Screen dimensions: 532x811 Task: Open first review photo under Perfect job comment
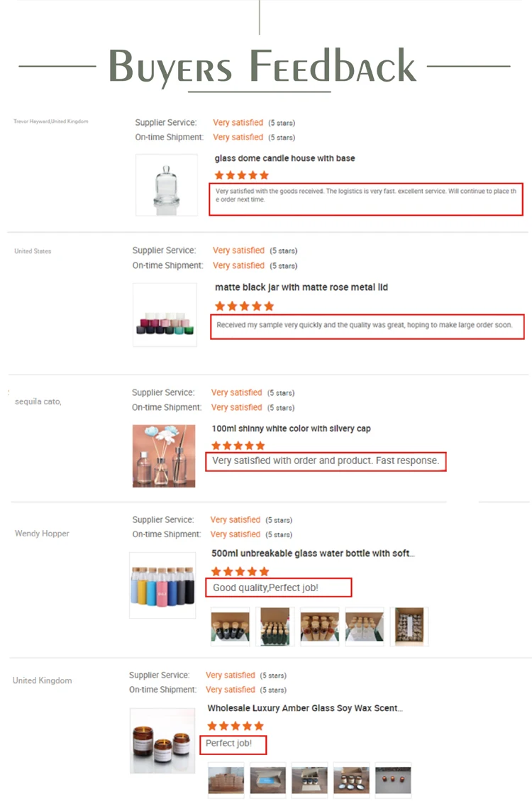coord(226,780)
